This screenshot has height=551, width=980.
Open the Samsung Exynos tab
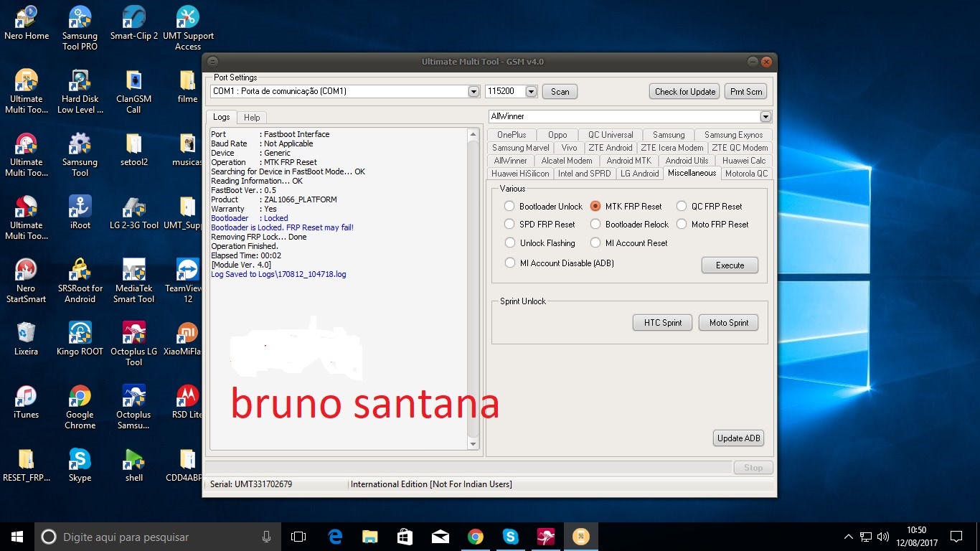(733, 135)
